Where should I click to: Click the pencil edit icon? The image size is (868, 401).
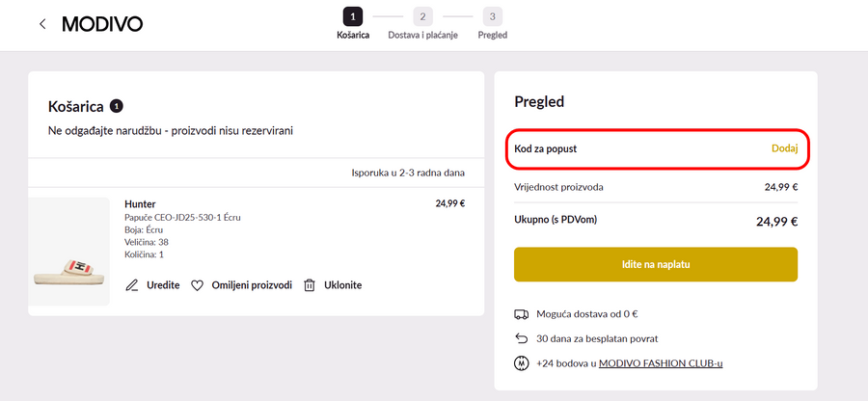coord(132,285)
